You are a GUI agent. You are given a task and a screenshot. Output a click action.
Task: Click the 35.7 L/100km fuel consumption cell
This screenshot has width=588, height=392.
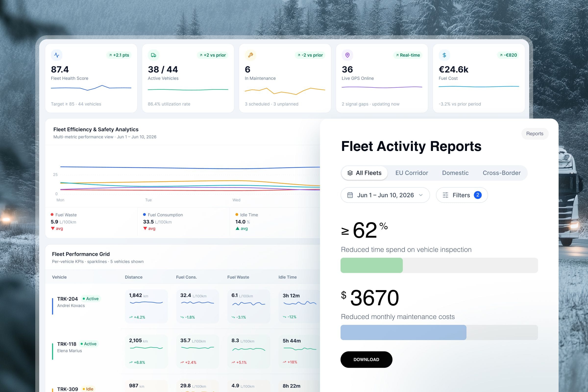197,352
